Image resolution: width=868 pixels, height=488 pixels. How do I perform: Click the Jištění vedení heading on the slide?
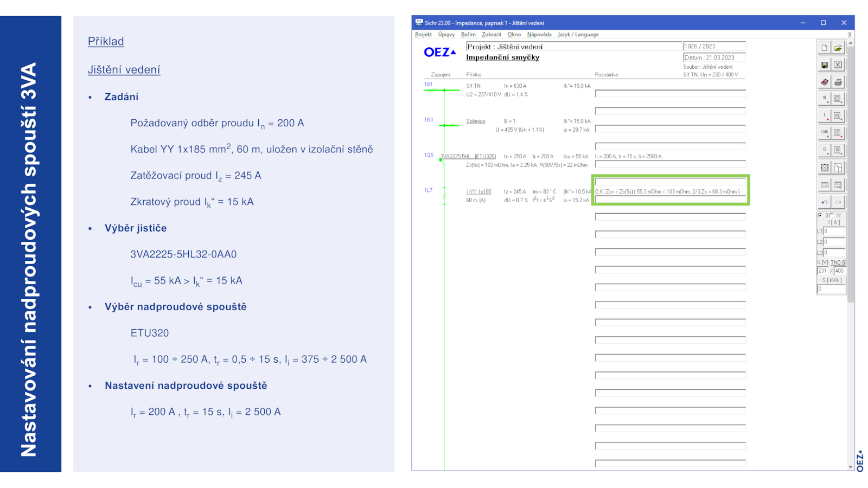point(124,69)
